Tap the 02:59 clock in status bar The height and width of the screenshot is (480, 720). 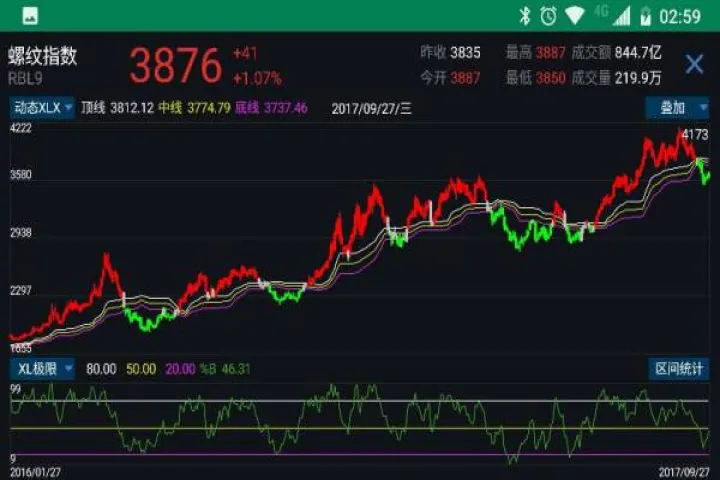point(681,17)
